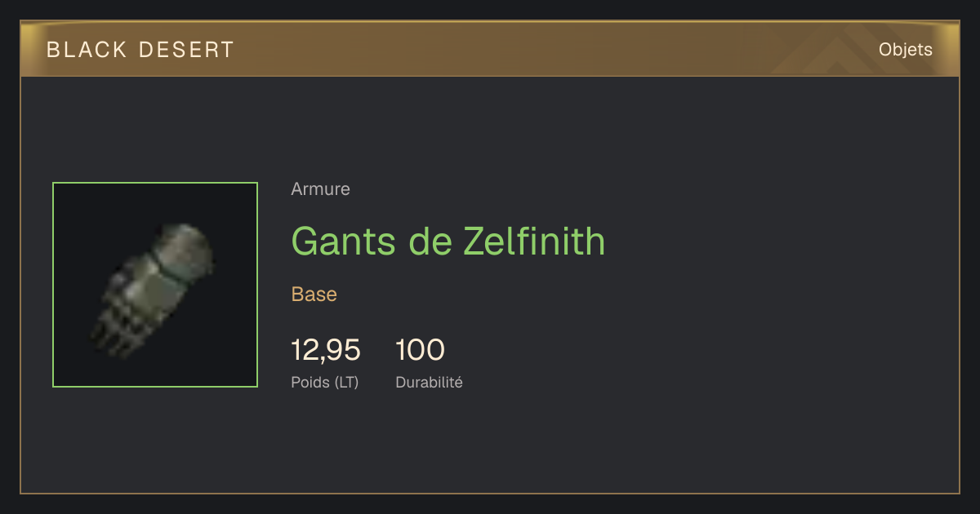This screenshot has width=980, height=514.
Task: Select the Base grade label
Action: tap(314, 295)
